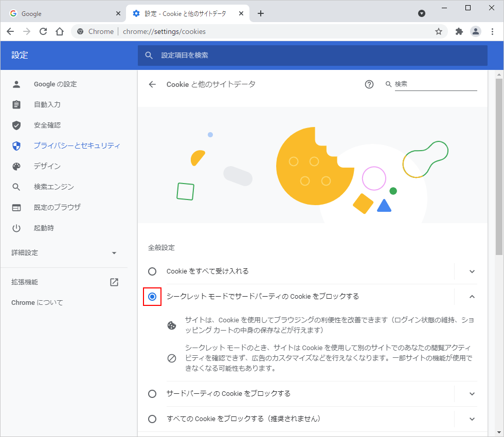
Task: Click the search magnifier in settings search bar
Action: 149,56
